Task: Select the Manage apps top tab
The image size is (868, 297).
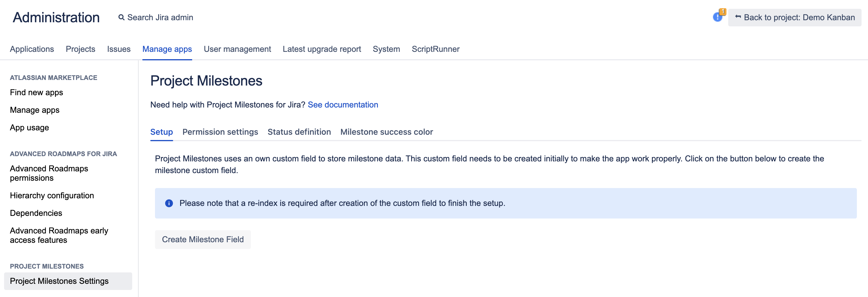Action: 167,49
